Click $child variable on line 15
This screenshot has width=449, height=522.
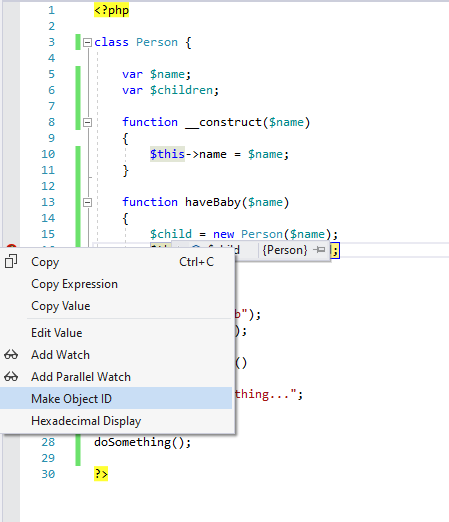[x=171, y=234]
